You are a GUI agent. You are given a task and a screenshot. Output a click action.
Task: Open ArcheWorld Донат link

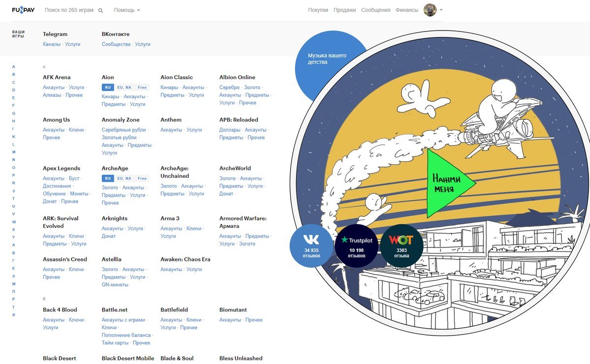(226, 194)
